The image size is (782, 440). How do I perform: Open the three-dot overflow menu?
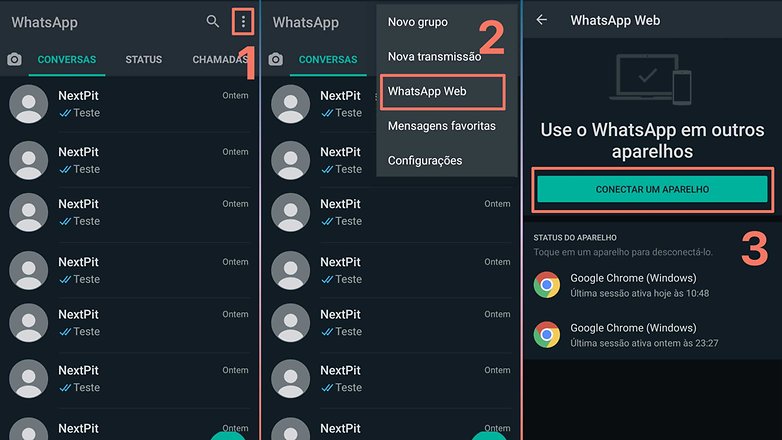click(243, 21)
